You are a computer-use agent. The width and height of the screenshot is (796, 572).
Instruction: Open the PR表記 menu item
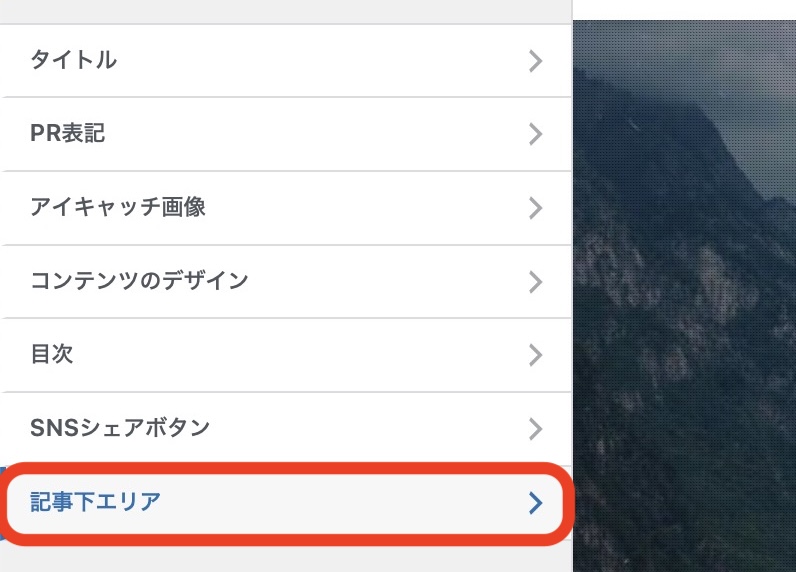68,134
